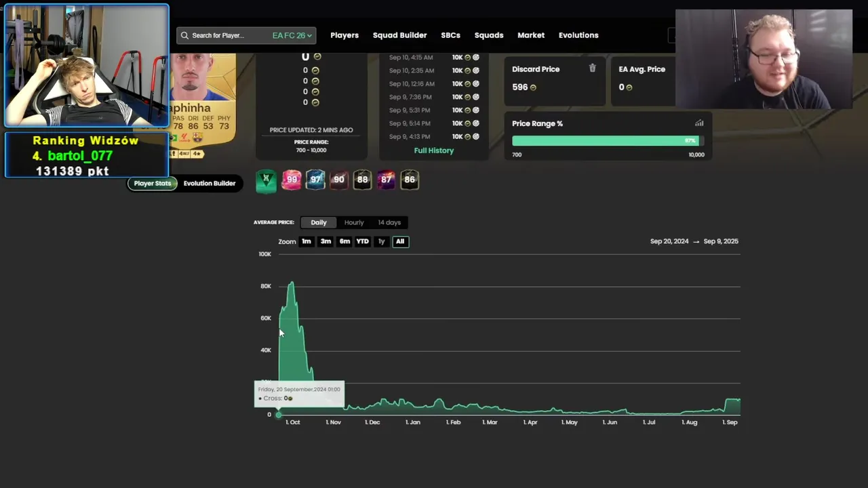The height and width of the screenshot is (488, 868).
Task: Set chart zoom to 1m
Action: [x=307, y=241]
